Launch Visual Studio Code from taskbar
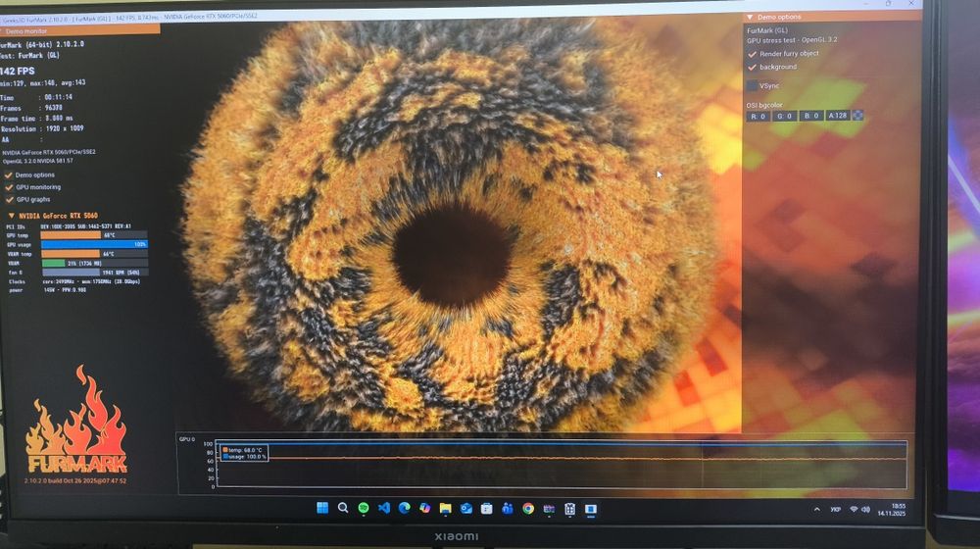The width and height of the screenshot is (980, 549). (384, 509)
